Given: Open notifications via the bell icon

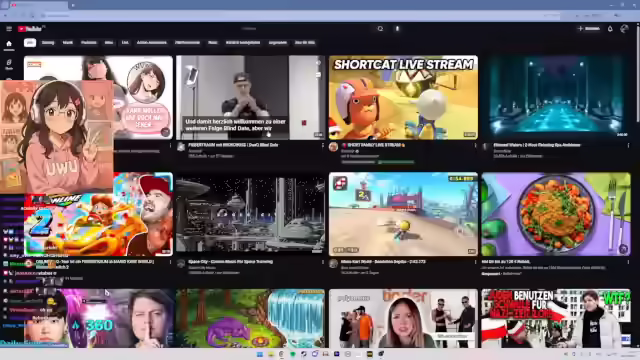Looking at the screenshot, I should point(610,29).
